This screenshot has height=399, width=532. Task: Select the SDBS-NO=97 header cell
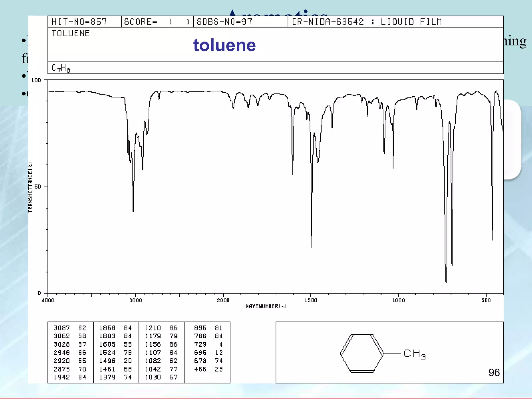[241, 22]
